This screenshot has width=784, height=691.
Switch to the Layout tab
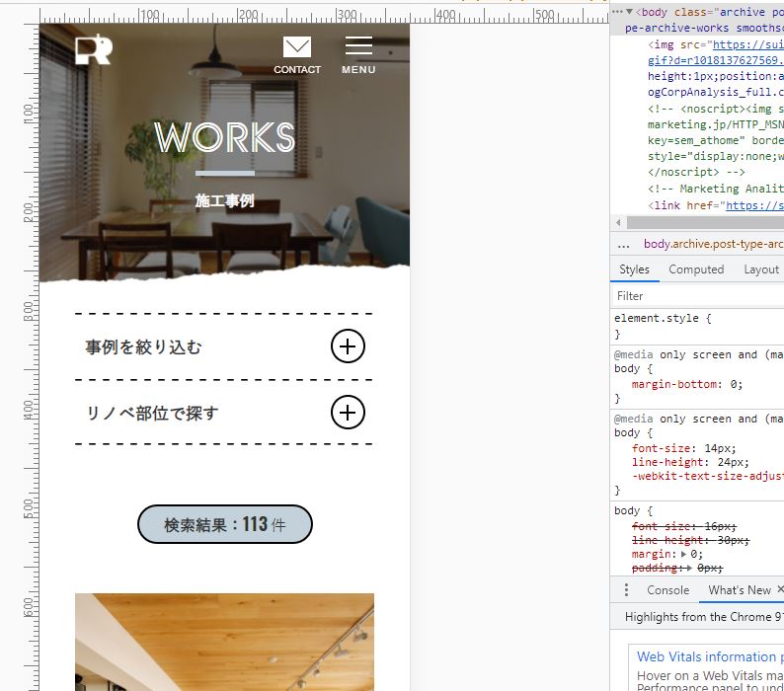761,269
